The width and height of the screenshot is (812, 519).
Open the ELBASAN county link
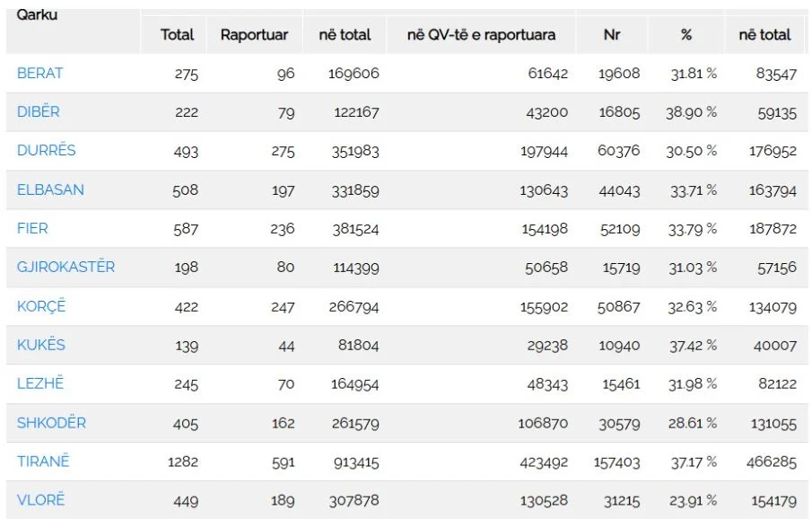50,189
